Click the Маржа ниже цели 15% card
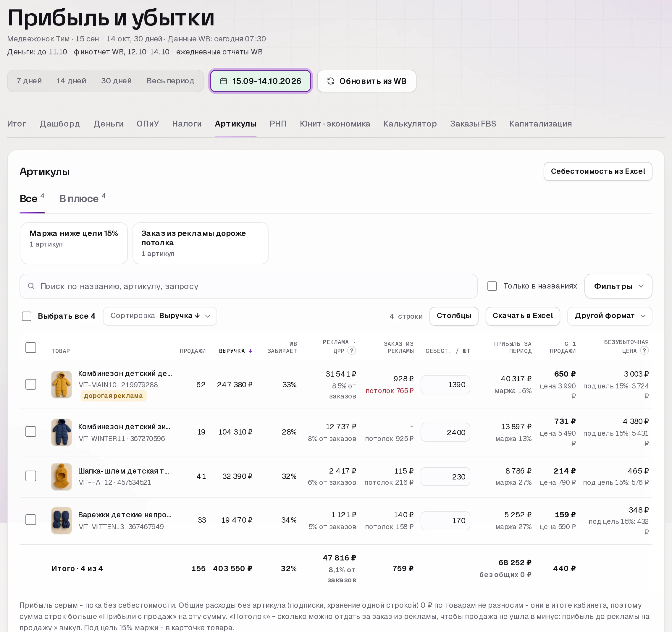The image size is (672, 632). coord(74,243)
